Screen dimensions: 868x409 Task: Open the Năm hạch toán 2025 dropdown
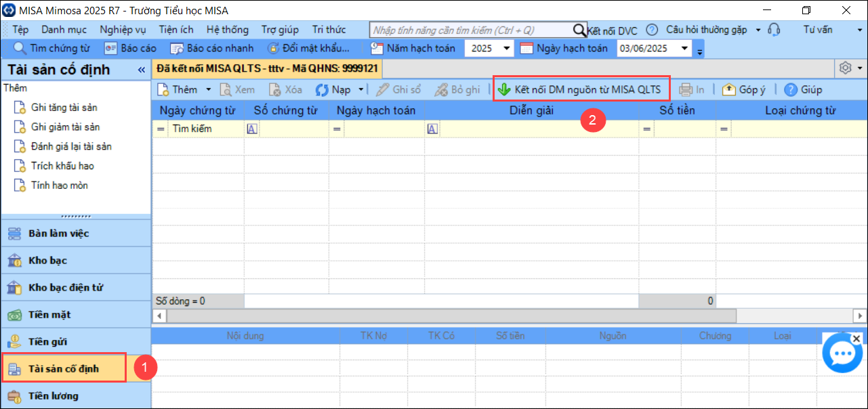[508, 48]
